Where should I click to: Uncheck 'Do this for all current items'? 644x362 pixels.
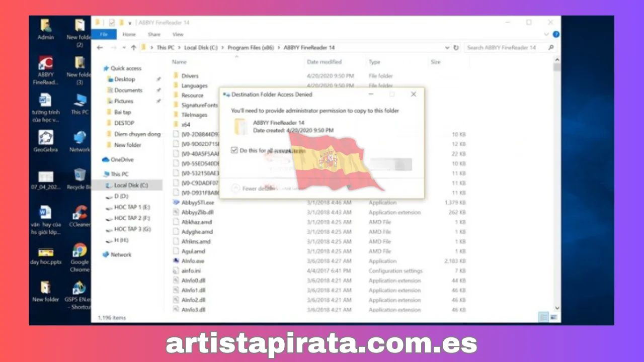click(x=234, y=150)
